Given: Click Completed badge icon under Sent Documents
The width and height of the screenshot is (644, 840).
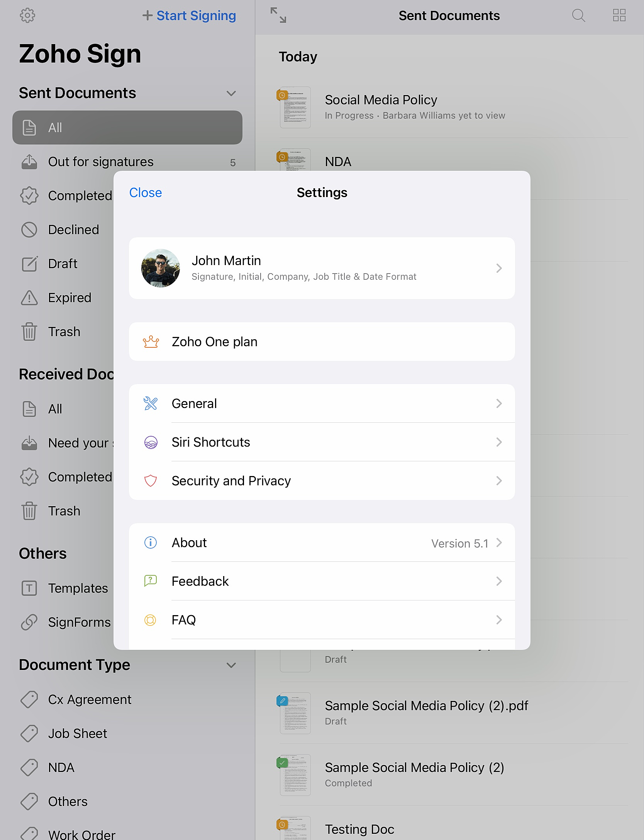Looking at the screenshot, I should (x=29, y=196).
